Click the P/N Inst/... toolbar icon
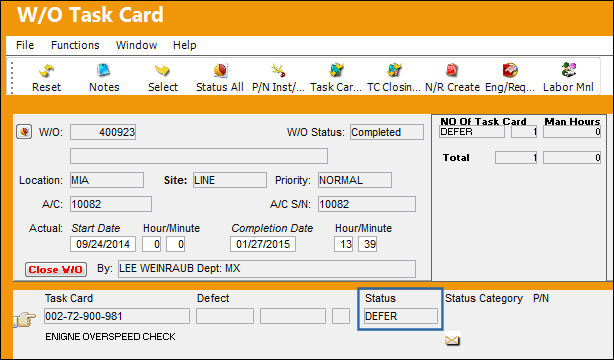 278,71
